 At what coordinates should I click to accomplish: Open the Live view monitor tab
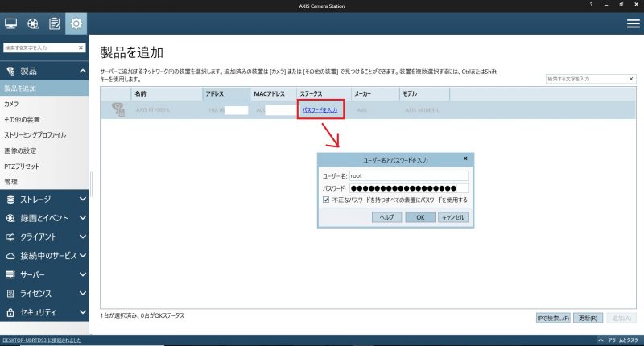point(11,23)
